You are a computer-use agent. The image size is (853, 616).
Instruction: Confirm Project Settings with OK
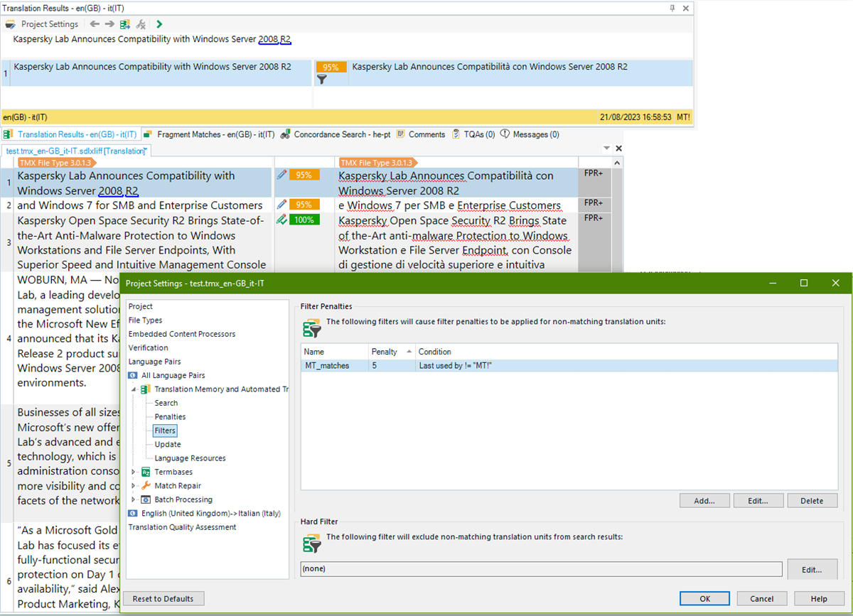[x=704, y=598]
